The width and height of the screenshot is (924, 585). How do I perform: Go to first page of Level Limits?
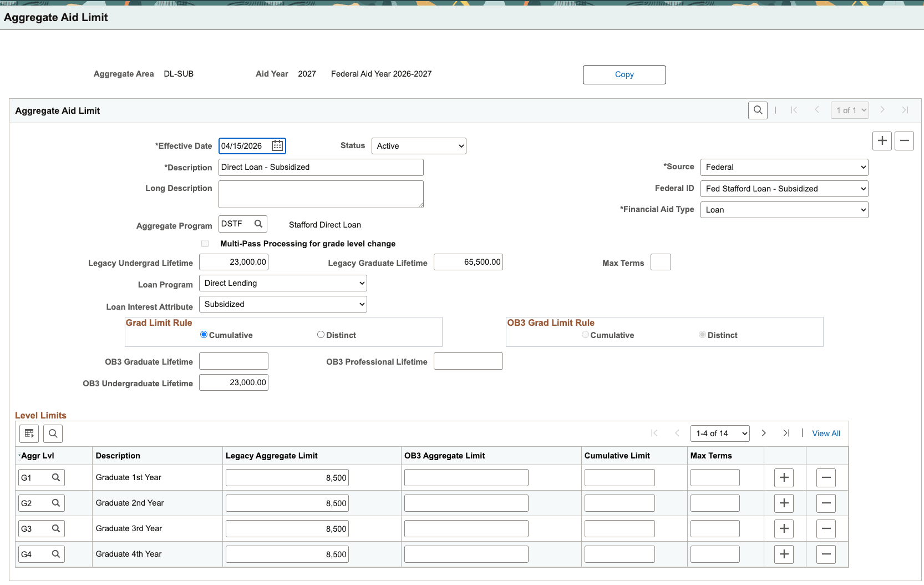(654, 433)
